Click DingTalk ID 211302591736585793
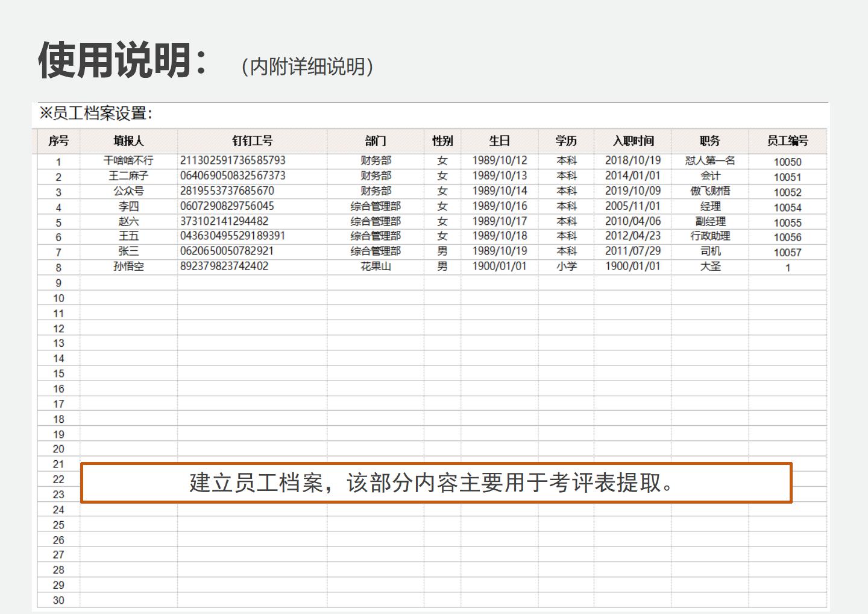This screenshot has height=614, width=868. 233,160
